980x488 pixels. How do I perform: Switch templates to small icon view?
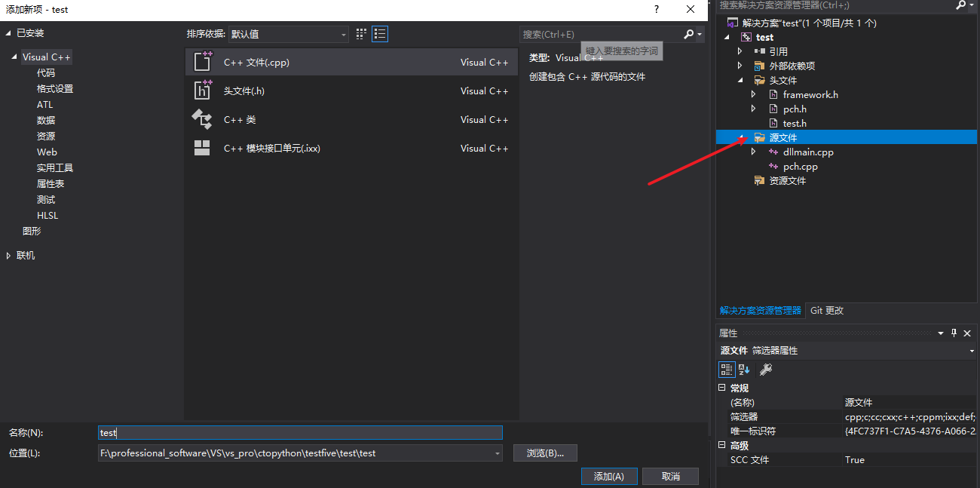360,33
